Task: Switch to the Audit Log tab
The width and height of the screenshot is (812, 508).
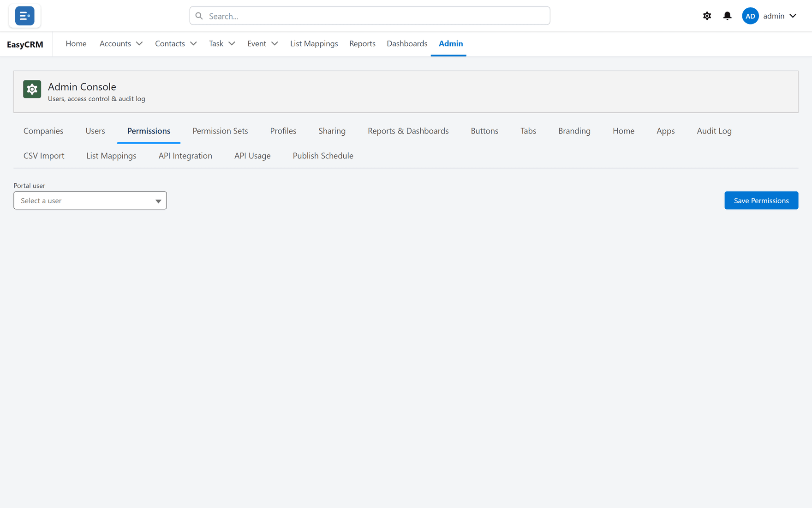Action: click(714, 131)
